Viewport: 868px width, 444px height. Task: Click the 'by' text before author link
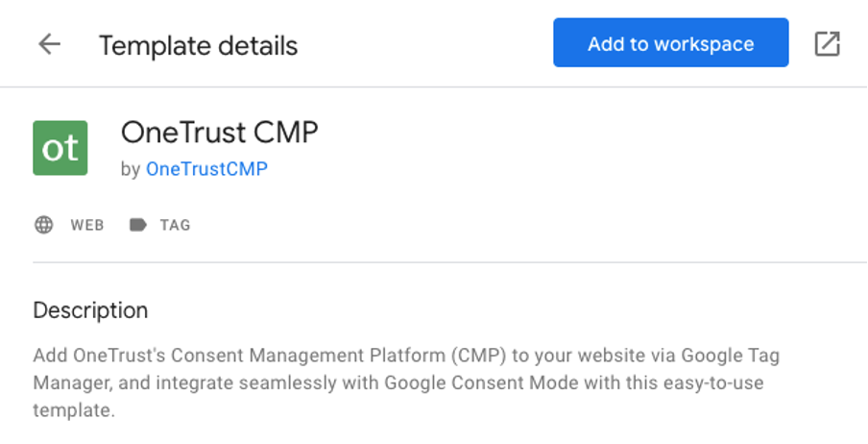(131, 169)
